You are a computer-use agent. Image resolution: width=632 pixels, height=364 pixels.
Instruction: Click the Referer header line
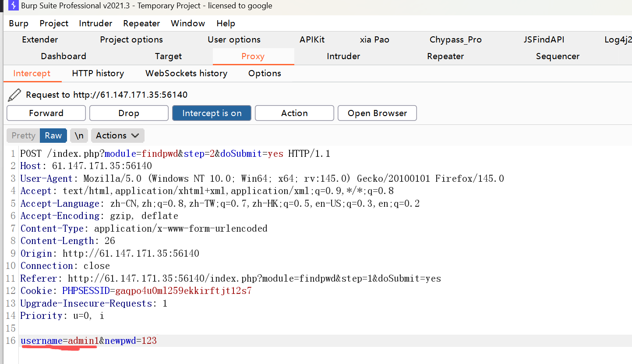[x=231, y=279]
